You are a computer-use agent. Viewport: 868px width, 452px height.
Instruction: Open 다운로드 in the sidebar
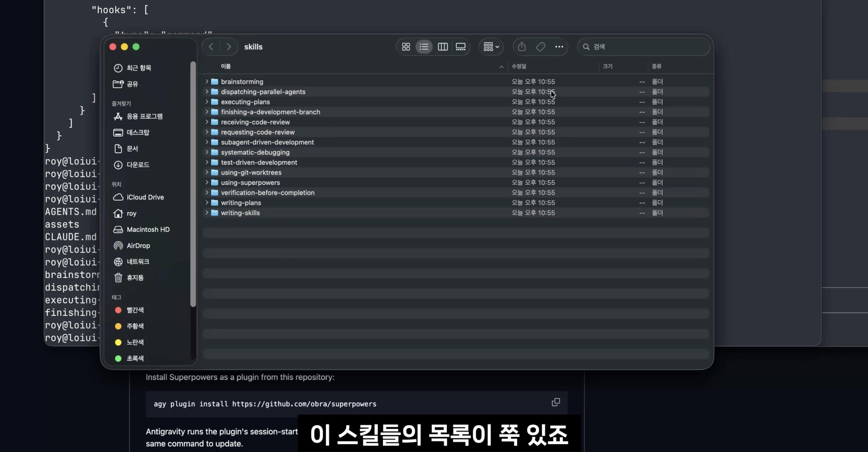[x=132, y=165]
